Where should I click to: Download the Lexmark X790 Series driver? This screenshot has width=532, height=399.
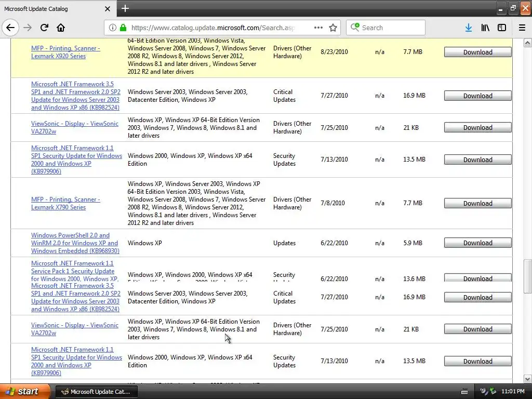pos(478,203)
